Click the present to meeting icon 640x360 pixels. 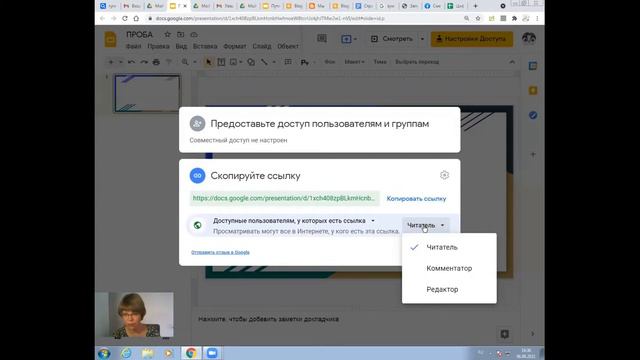(346, 39)
